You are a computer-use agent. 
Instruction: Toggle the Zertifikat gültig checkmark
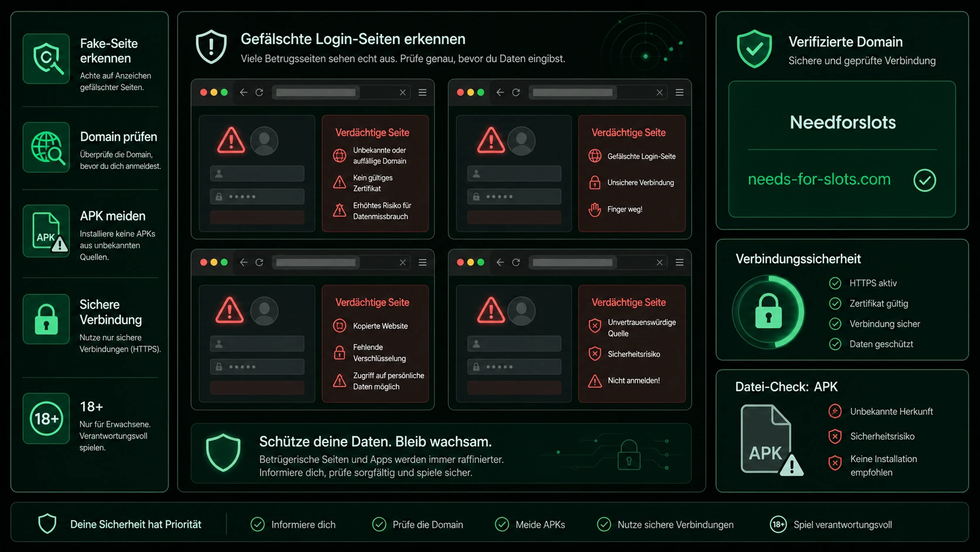(835, 303)
